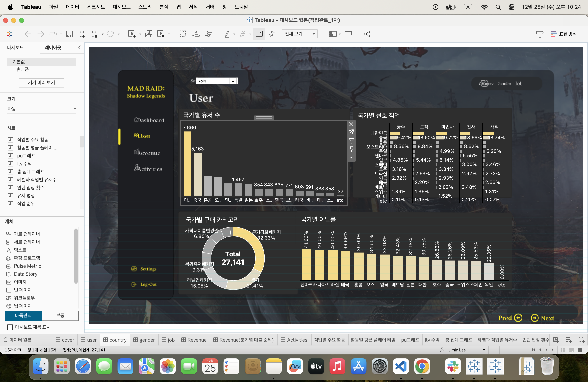Open the new worksheet dropdown arrow

(140, 34)
